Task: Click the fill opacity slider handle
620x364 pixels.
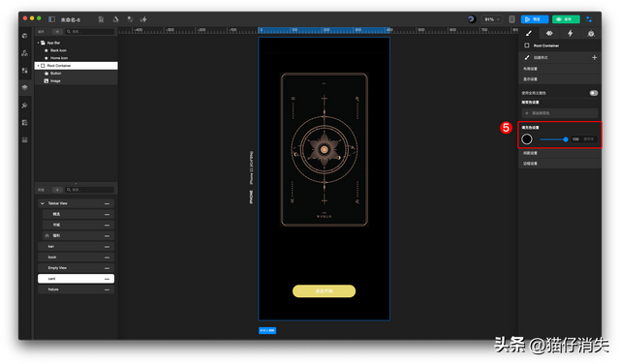Action: 566,139
